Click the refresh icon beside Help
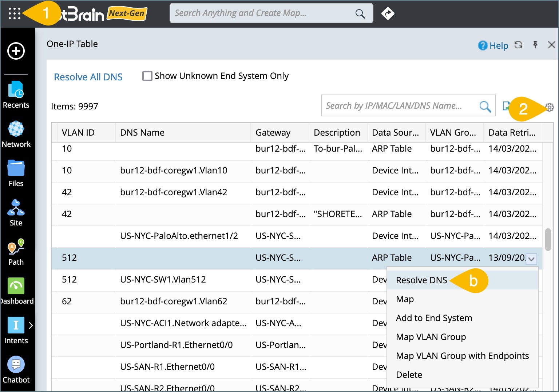559x392 pixels. [518, 45]
